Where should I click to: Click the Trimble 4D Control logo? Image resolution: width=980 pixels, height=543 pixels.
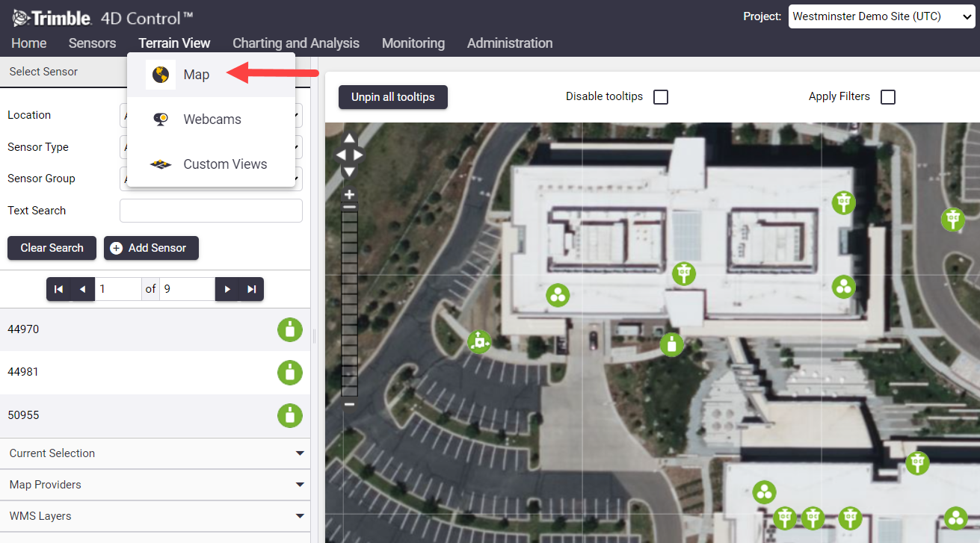(102, 17)
